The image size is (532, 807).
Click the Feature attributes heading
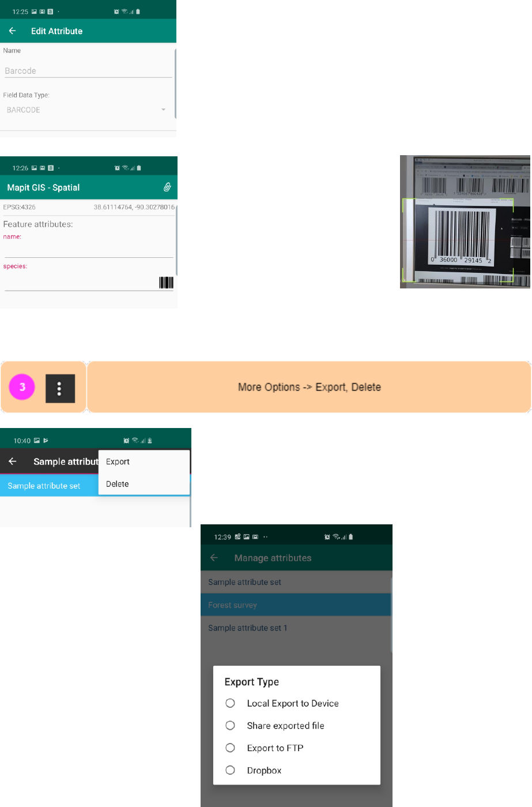point(38,224)
